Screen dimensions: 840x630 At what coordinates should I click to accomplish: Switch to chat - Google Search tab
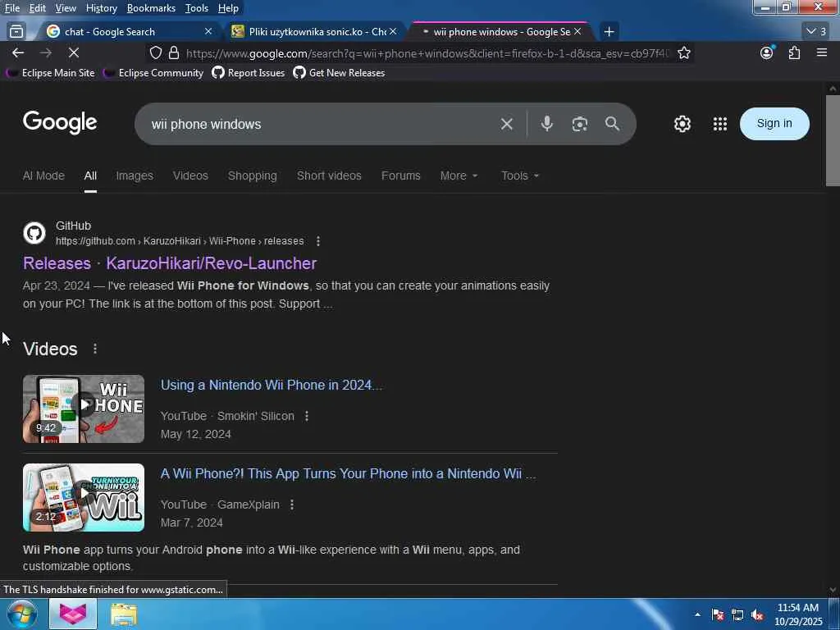[129, 32]
